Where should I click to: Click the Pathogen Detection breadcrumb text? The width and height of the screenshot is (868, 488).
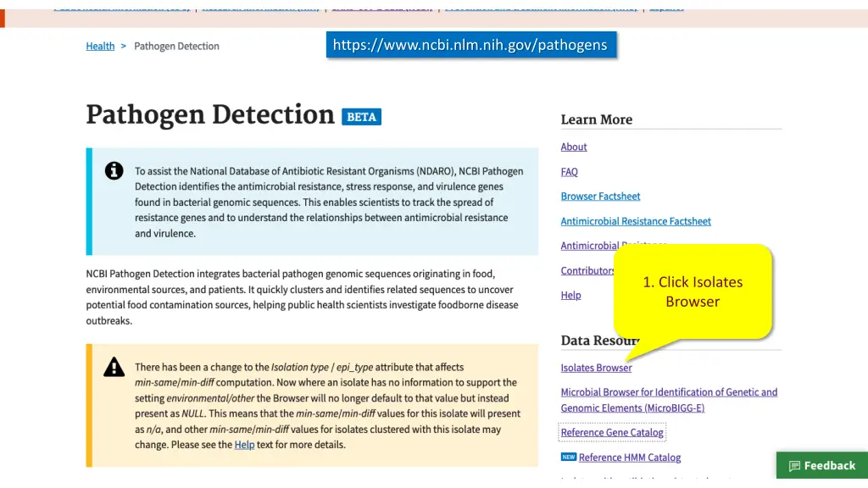(x=176, y=46)
